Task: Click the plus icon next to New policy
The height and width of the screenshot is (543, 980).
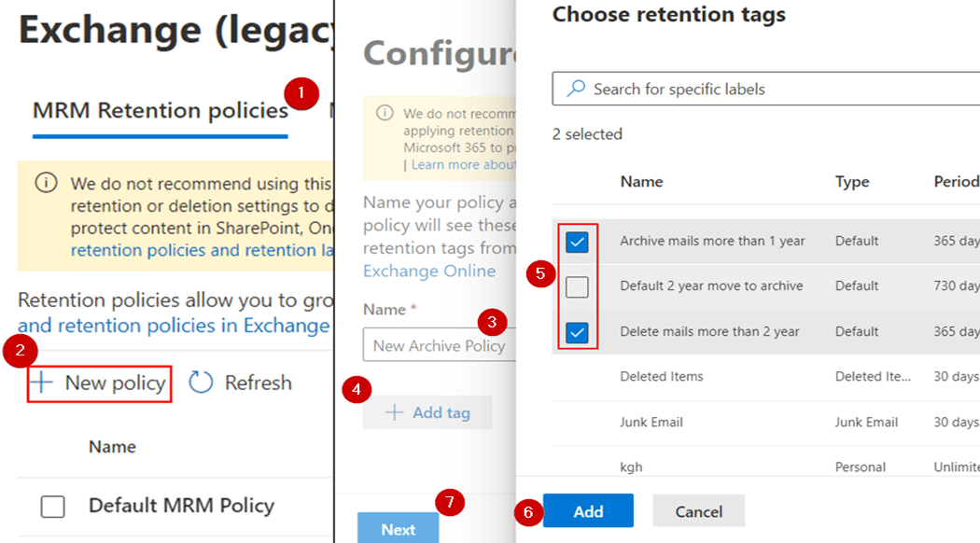Action: (x=42, y=382)
